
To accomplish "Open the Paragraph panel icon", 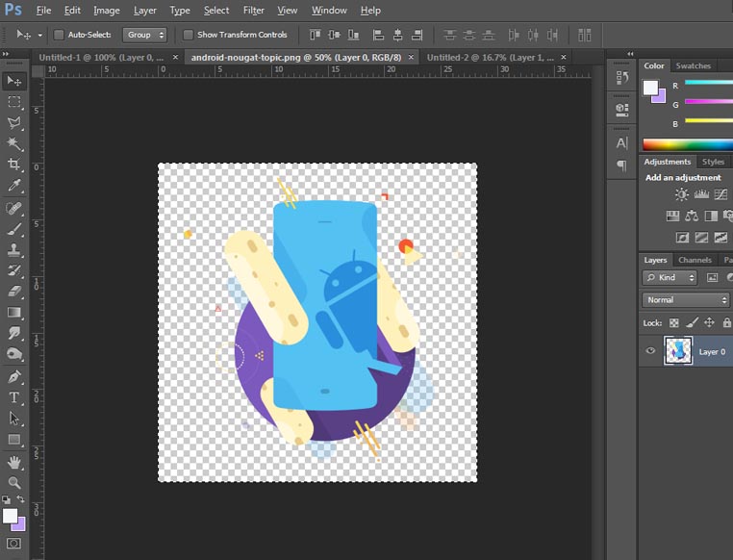I will 621,165.
